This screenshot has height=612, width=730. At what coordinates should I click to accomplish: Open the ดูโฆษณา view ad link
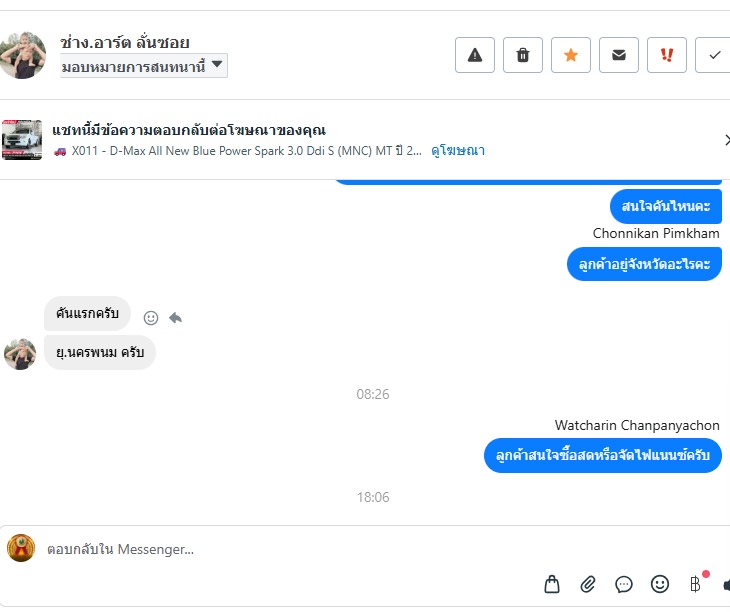(458, 151)
